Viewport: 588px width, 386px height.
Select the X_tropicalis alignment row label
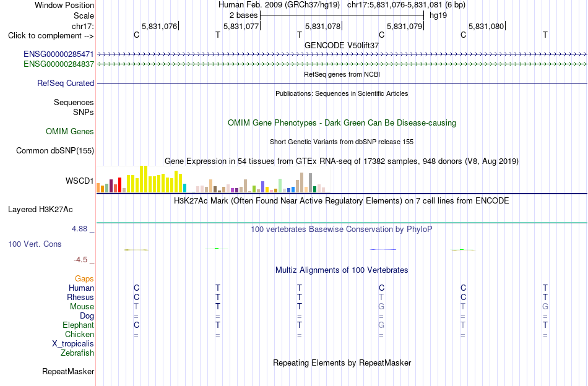pos(73,344)
